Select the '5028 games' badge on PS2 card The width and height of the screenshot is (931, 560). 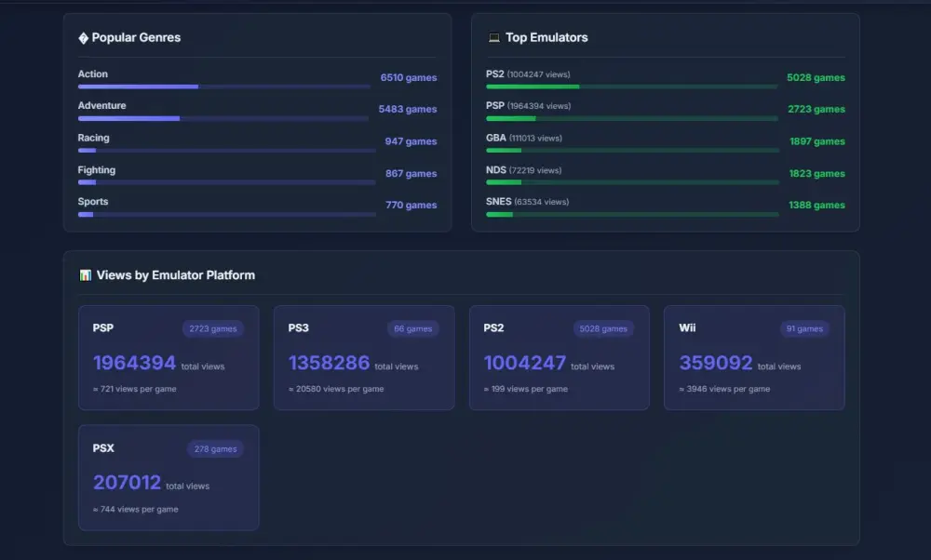pos(603,328)
